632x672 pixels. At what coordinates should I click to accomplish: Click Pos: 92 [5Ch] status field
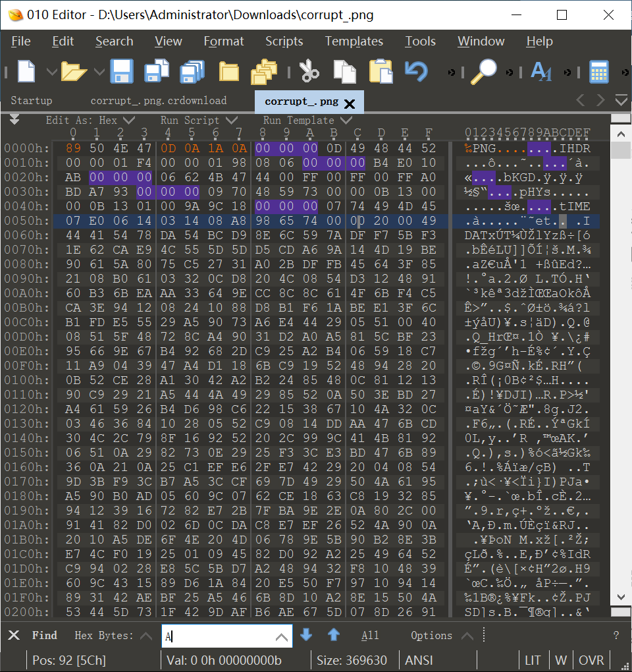pos(69,660)
